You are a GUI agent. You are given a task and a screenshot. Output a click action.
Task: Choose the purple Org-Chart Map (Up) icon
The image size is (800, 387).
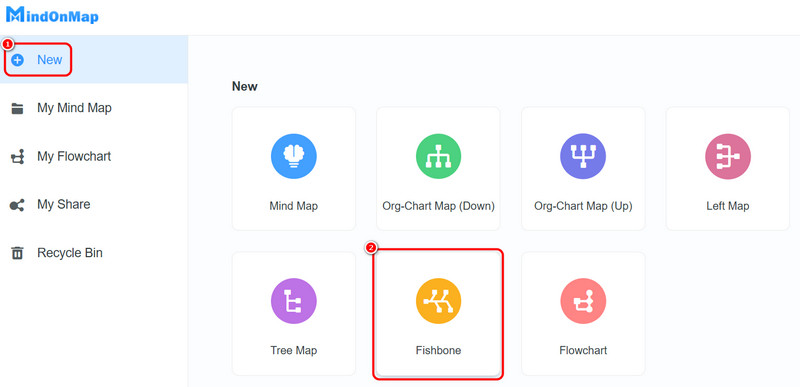tap(583, 156)
